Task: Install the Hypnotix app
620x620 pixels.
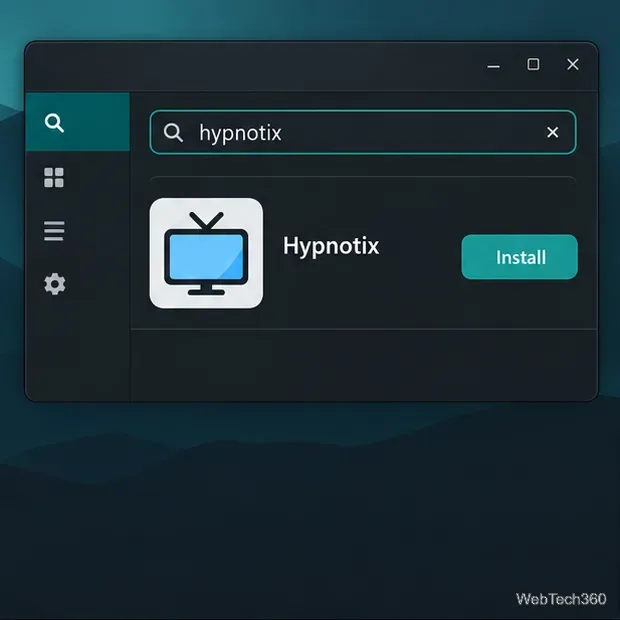Action: (520, 257)
